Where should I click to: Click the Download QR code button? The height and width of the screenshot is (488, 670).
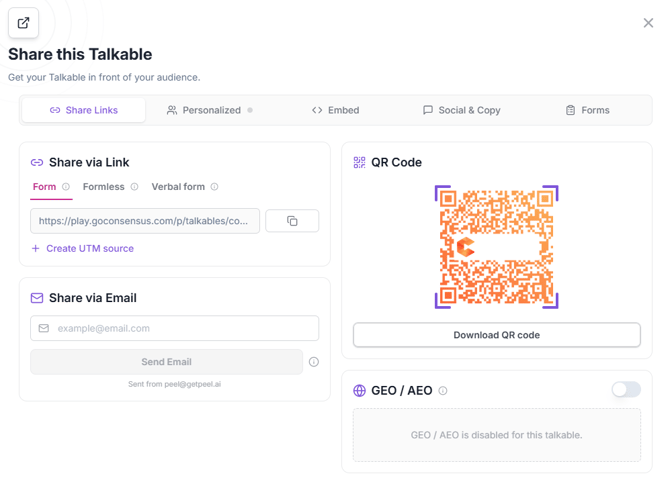pyautogui.click(x=497, y=335)
